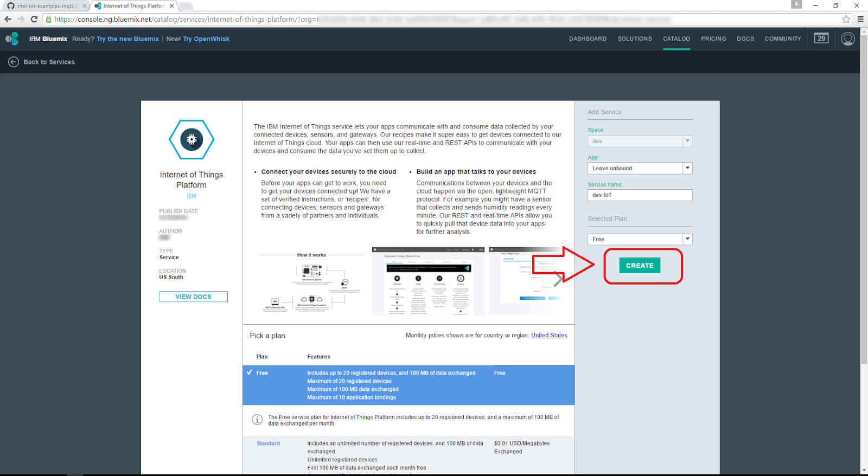Click the Chrome profile button in title bar
The height and width of the screenshot is (476, 868).
pos(796,4)
